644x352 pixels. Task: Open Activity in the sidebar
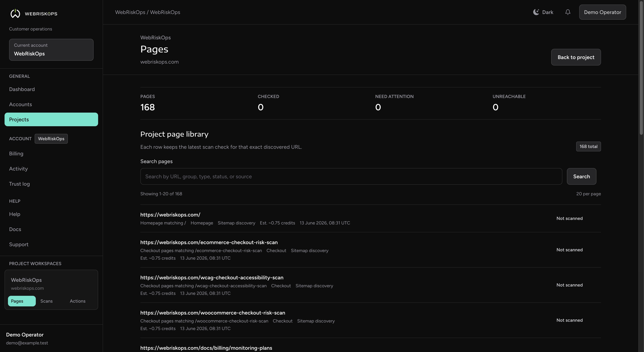coord(19,169)
